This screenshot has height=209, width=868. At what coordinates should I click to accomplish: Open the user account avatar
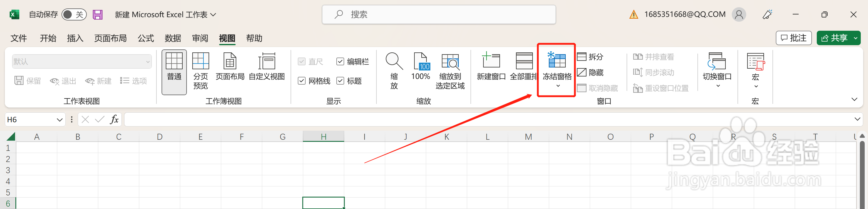(739, 14)
